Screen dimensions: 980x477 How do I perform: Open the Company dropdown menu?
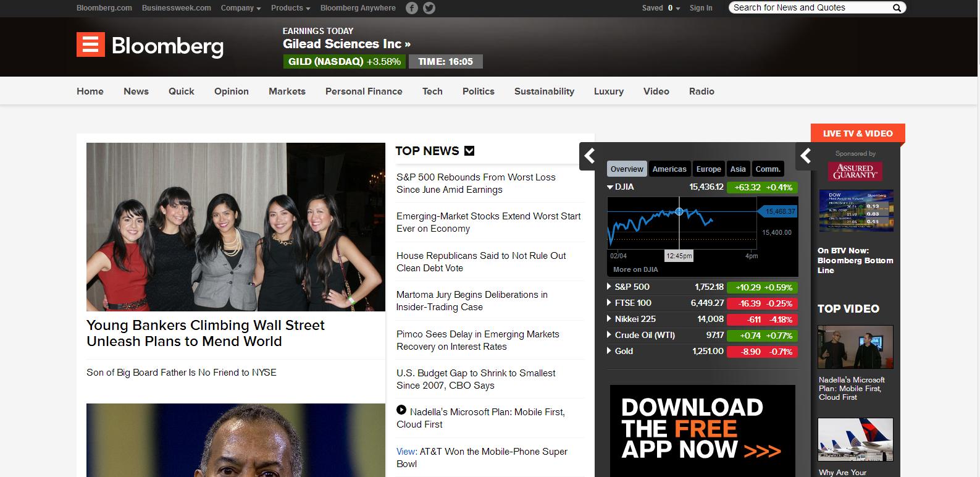(241, 8)
